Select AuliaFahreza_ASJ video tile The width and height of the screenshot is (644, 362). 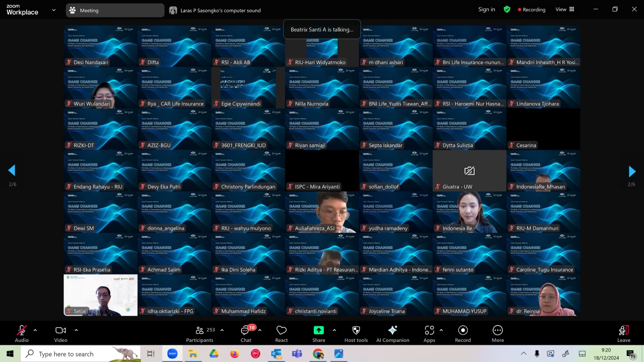[x=322, y=212]
